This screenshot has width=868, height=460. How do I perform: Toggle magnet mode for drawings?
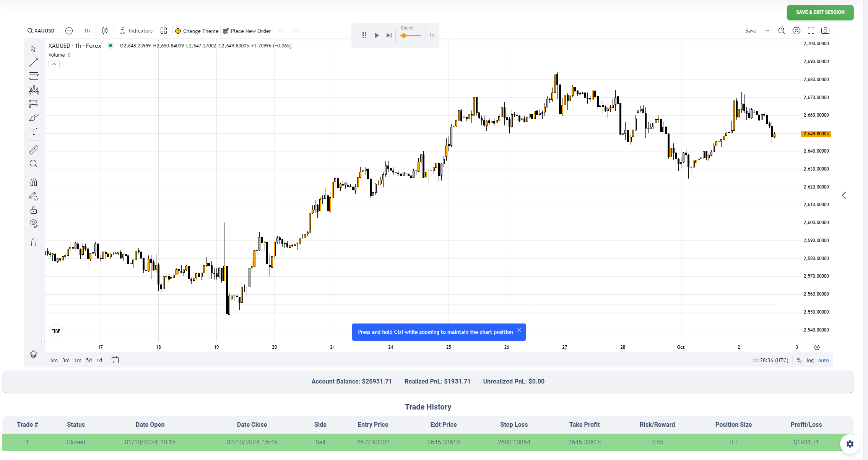point(33,182)
